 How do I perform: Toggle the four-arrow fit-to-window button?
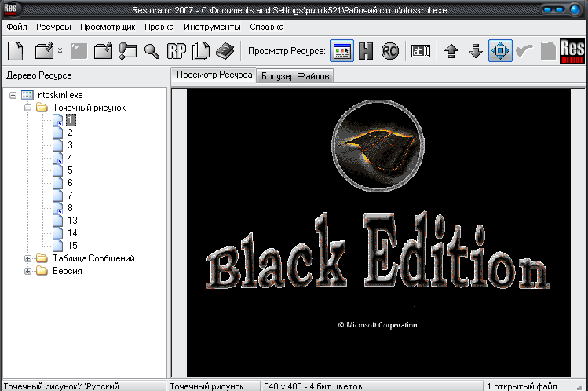(x=499, y=51)
